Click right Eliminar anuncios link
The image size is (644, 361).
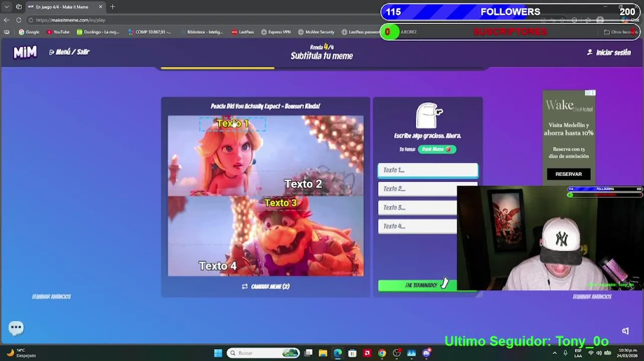(592, 296)
